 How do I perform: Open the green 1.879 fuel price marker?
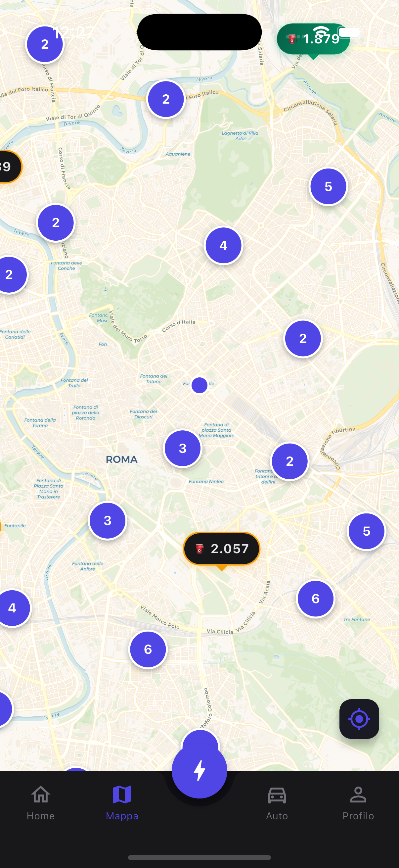(x=313, y=39)
